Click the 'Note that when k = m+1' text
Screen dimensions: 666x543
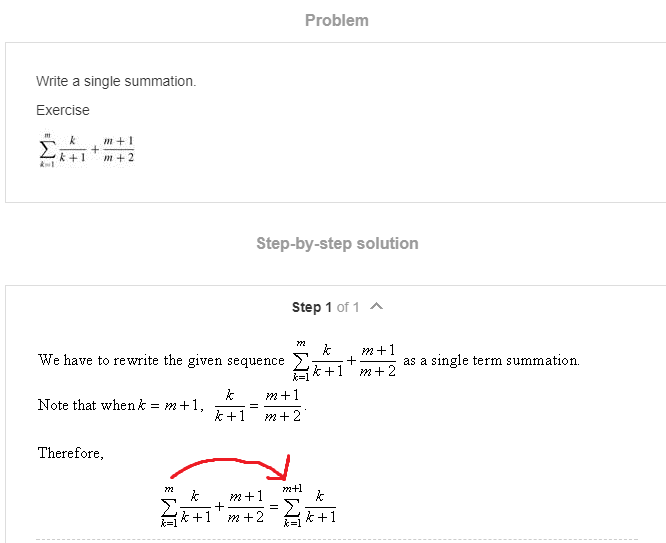pyautogui.click(x=120, y=405)
